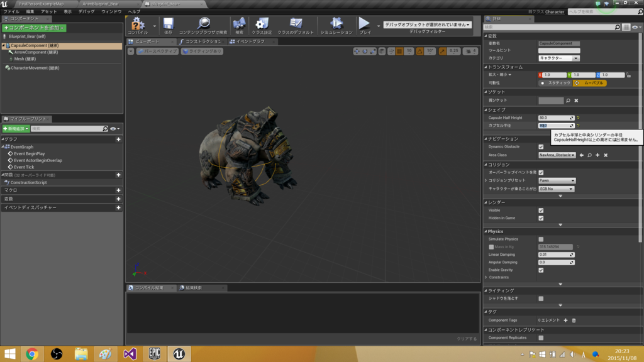Clear the Area Class with X icon
644x362 pixels.
(606, 155)
